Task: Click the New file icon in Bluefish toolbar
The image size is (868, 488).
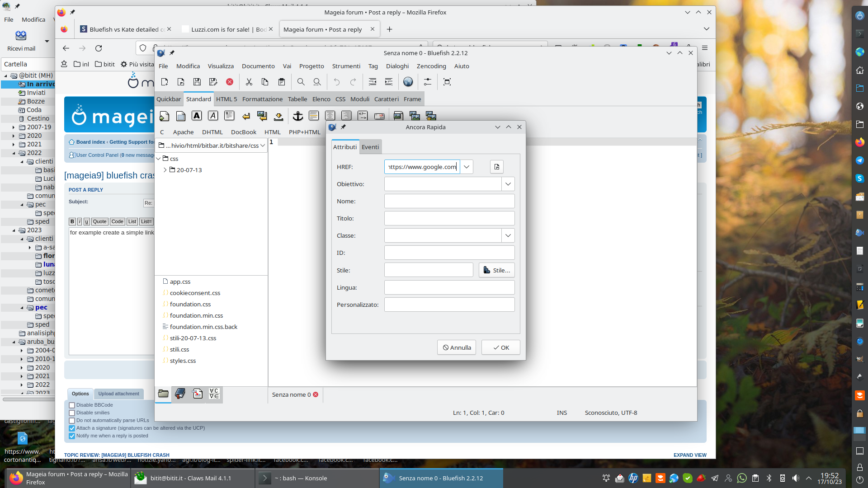Action: click(165, 82)
